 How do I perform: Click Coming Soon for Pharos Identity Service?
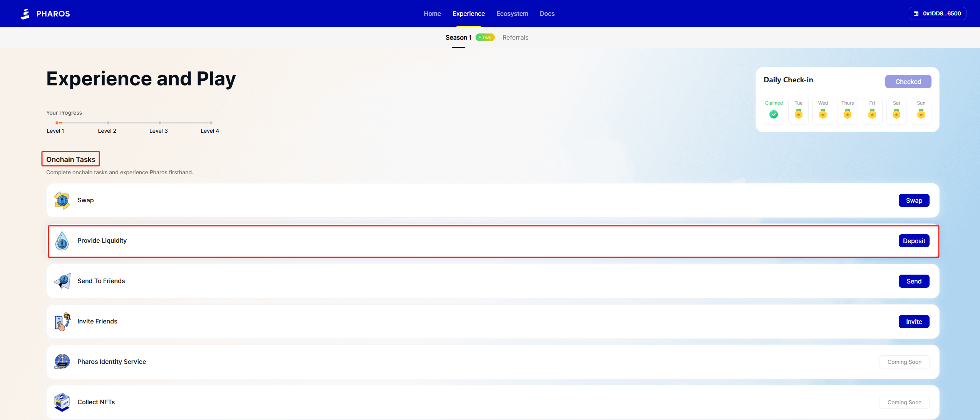click(x=905, y=362)
